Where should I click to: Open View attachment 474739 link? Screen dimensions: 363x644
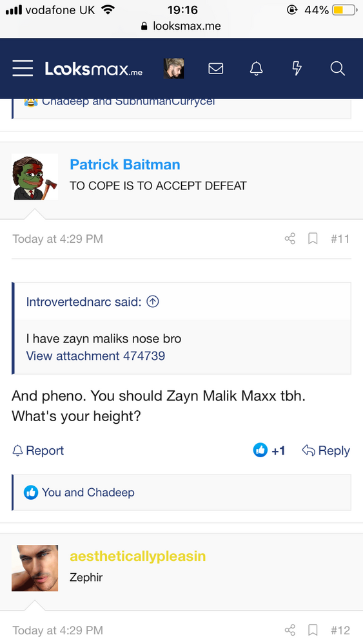coord(95,355)
